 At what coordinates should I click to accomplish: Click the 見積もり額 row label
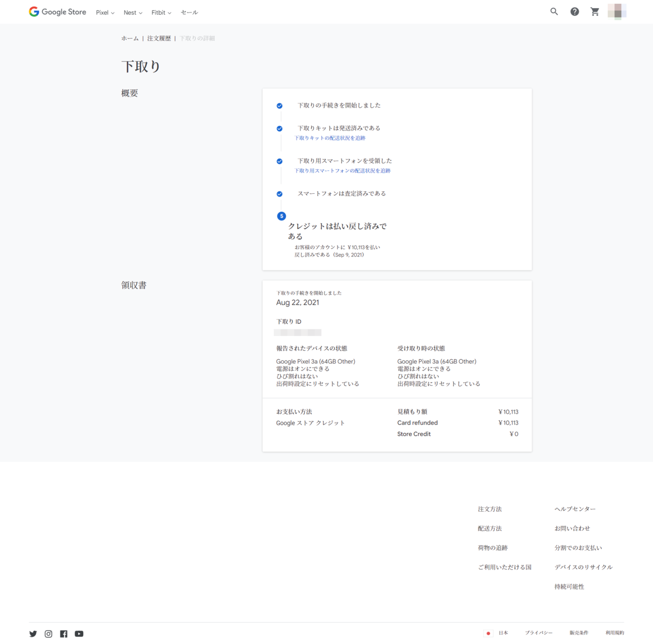[412, 412]
